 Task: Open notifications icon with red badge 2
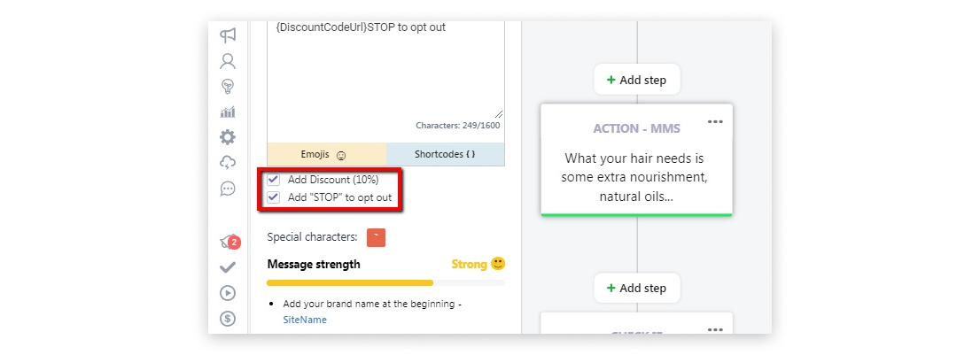229,242
